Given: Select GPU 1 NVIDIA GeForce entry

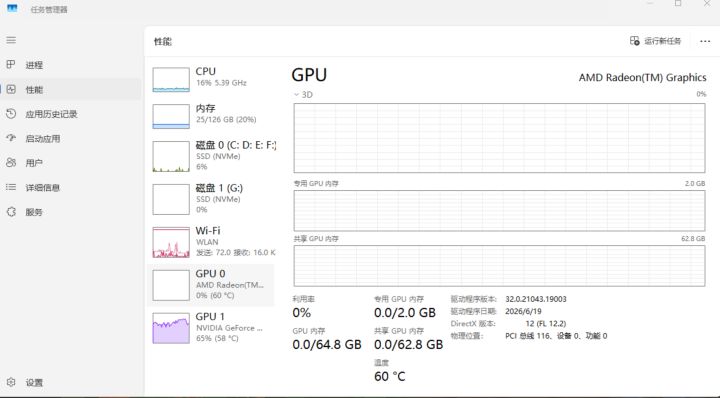Looking at the screenshot, I should pos(212,327).
